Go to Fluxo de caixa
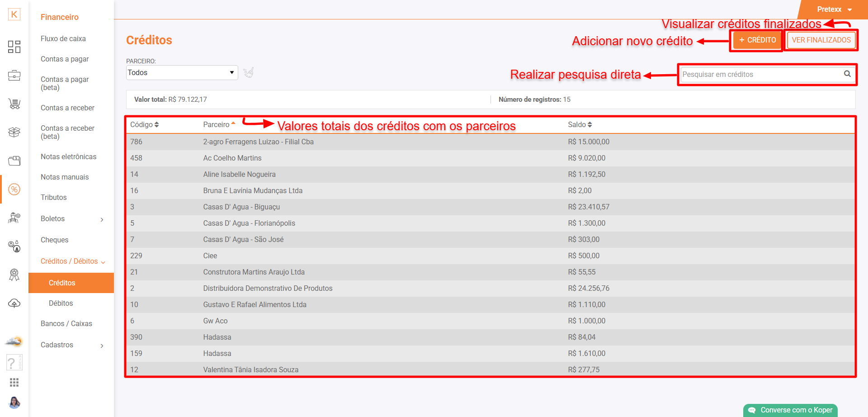The height and width of the screenshot is (417, 868). coord(63,39)
